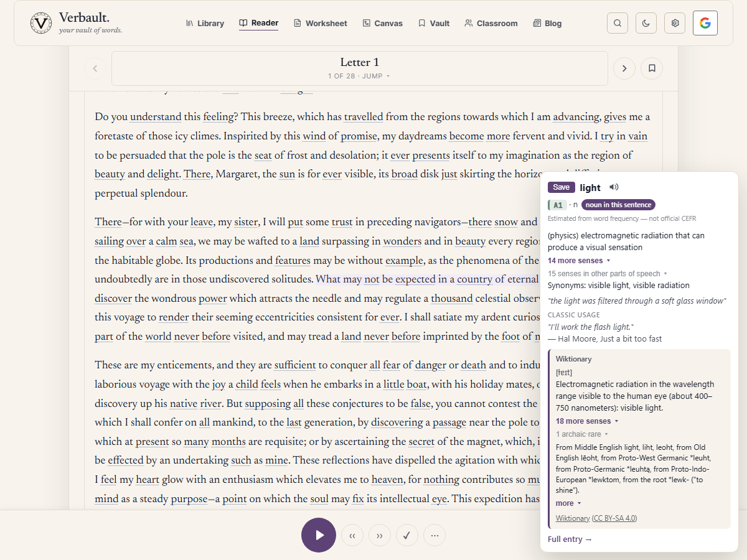Click 'noun in this sentence' badge
This screenshot has width=747, height=560.
(x=618, y=205)
